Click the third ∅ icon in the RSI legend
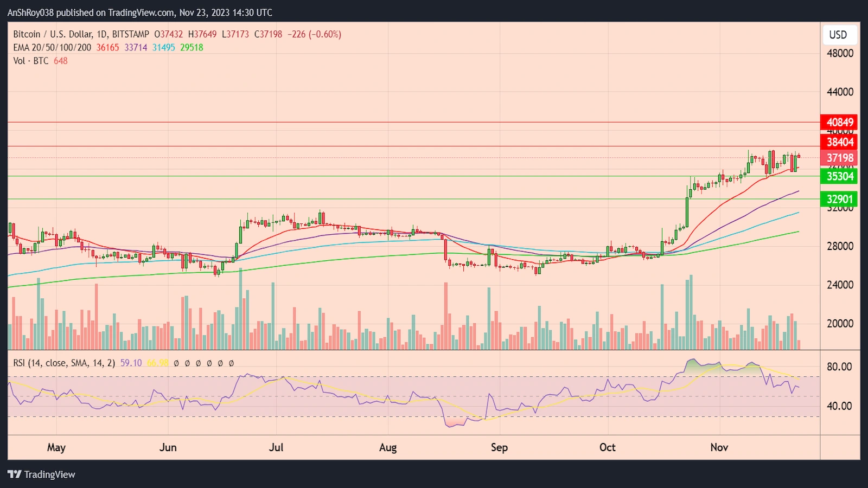Screen dimensions: 868x488 (x=198, y=363)
